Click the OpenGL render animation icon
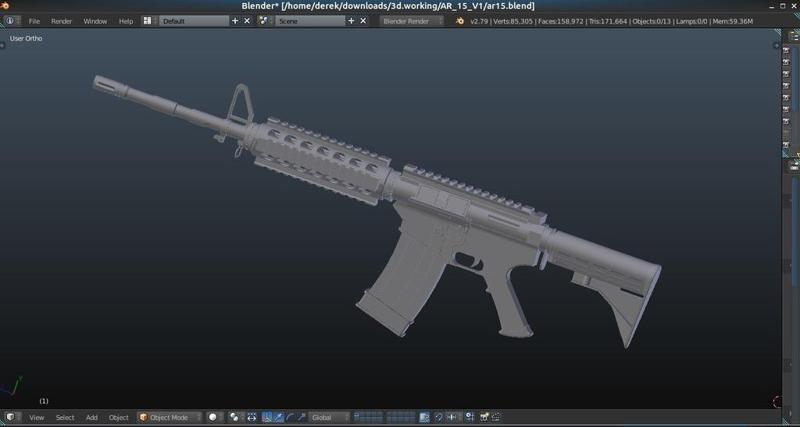 click(x=495, y=417)
